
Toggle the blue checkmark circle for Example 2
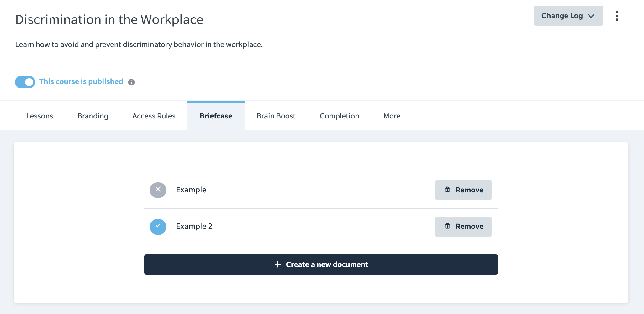coord(158,227)
